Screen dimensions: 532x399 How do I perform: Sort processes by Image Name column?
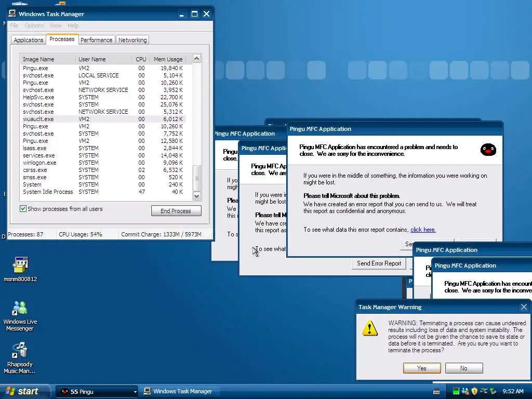click(x=48, y=59)
